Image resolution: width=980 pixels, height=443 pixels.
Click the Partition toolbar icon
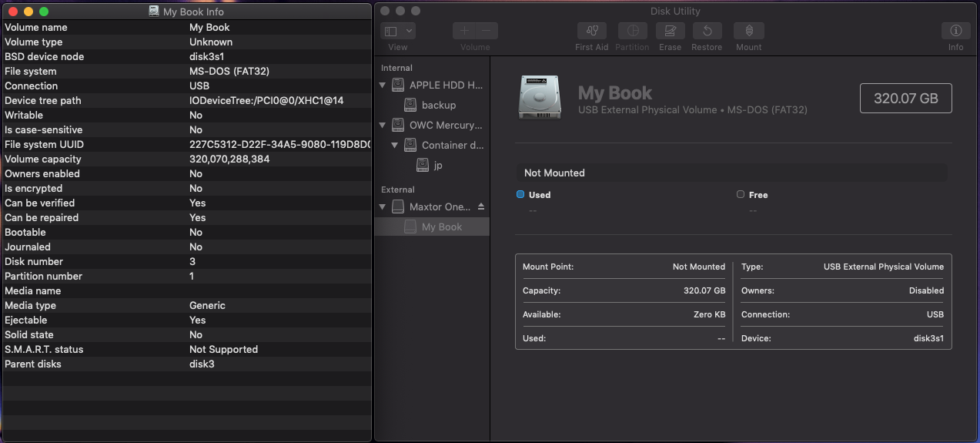632,31
